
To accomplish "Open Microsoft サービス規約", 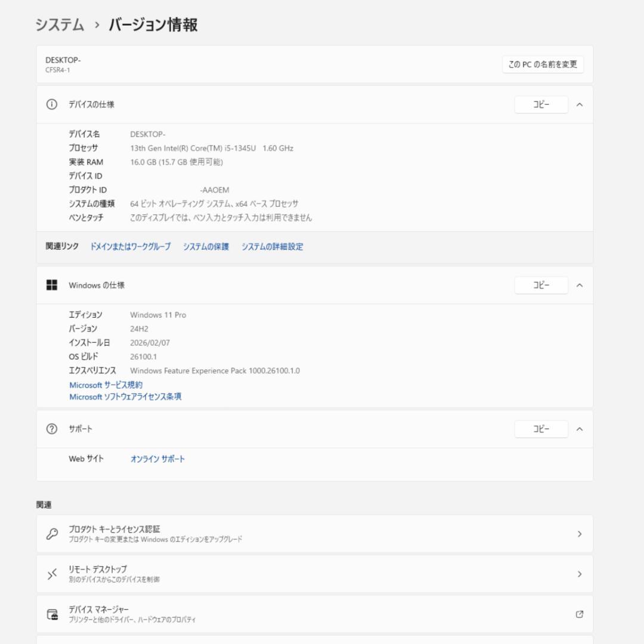I will coord(107,385).
